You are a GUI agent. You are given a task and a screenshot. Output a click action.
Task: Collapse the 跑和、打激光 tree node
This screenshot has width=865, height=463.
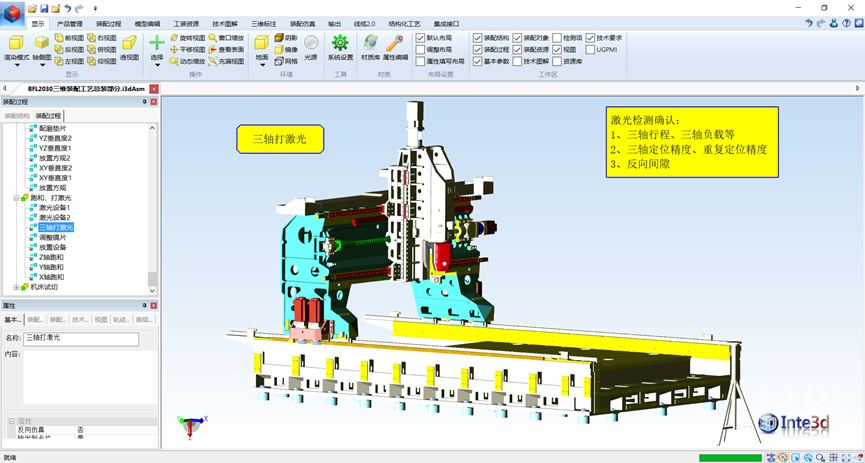[x=17, y=198]
